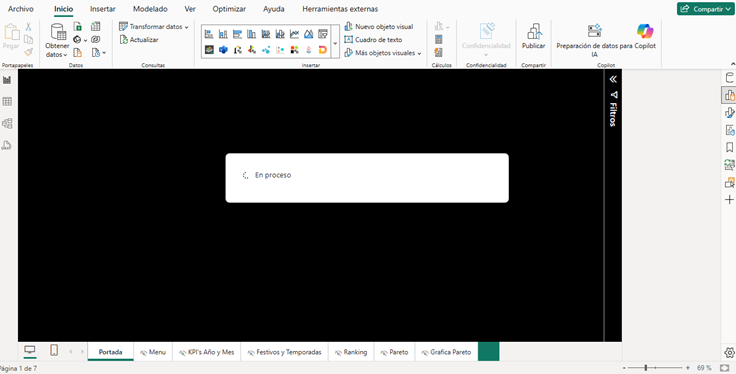Go to the Grafica Pareto page tab
The image size is (736, 374).
coord(446,352)
